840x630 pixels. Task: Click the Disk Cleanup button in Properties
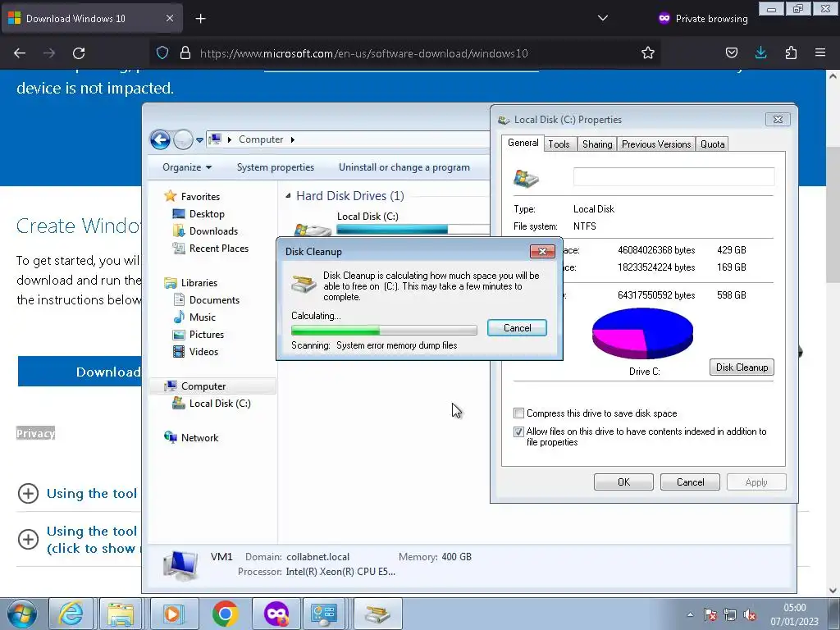click(x=742, y=367)
